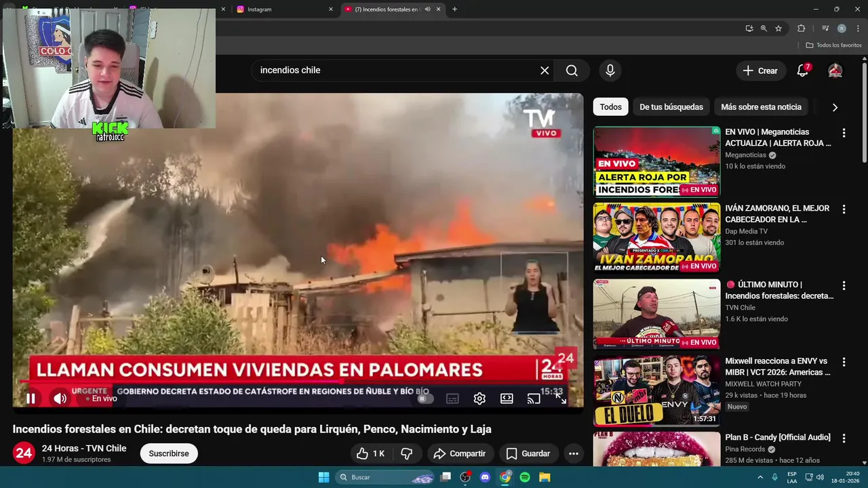Click the YouTube search magnifier button
The height and width of the screenshot is (488, 868).
point(572,70)
